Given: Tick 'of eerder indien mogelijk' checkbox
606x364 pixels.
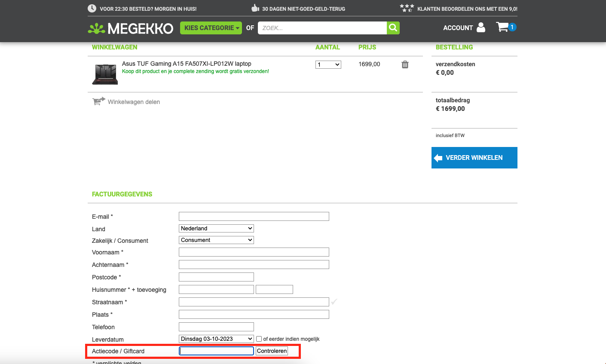Looking at the screenshot, I should [259, 339].
